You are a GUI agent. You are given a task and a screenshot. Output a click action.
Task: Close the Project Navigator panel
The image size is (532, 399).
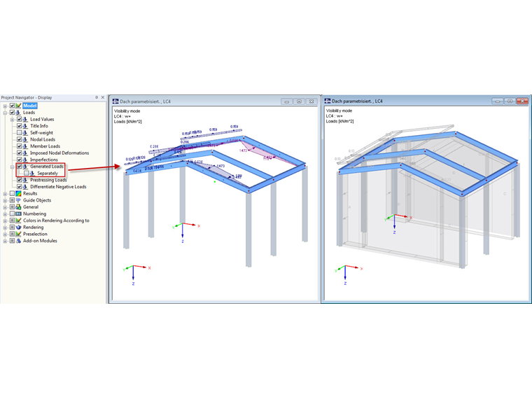(x=103, y=97)
